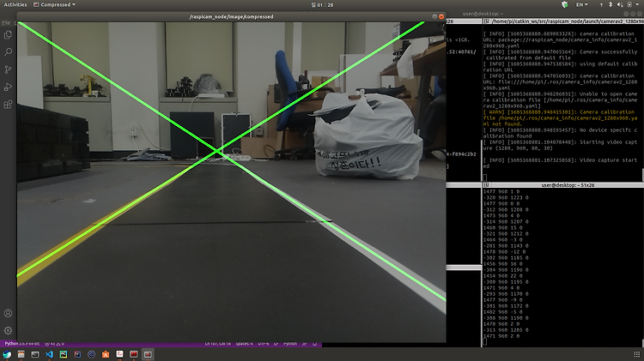This screenshot has width=644, height=361.
Task: Click the Python language mode indicator
Action: (290, 344)
